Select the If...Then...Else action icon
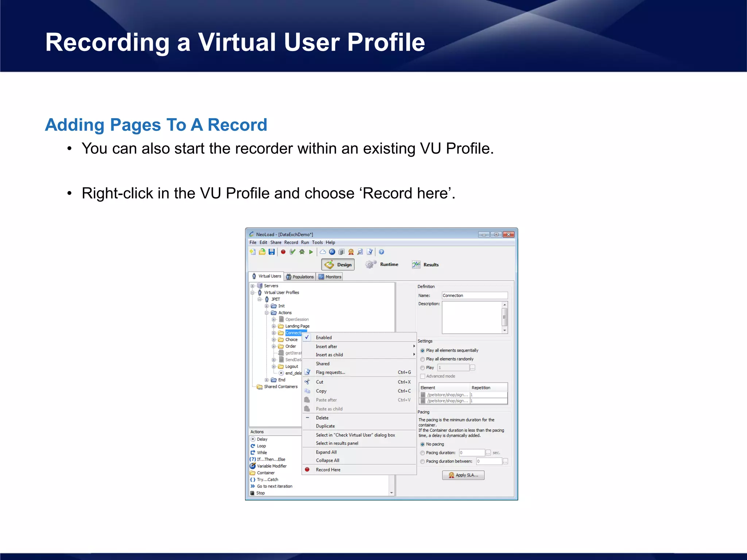Screen dimensions: 747x560 (253, 459)
